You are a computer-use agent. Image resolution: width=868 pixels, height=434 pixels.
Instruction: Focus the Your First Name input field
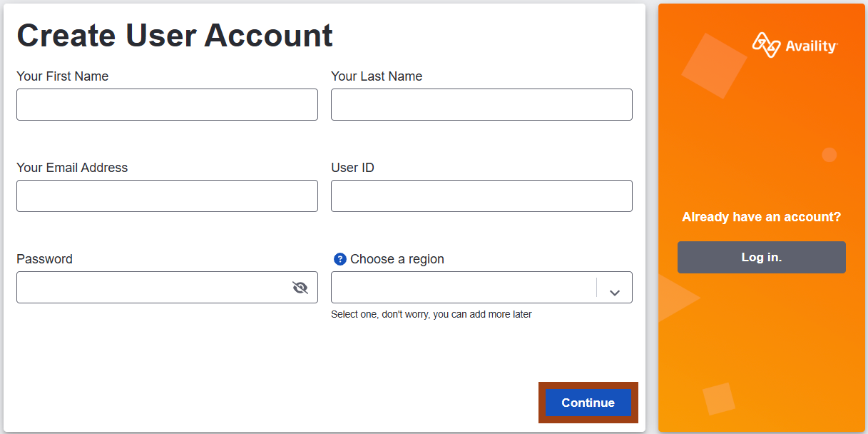pos(167,104)
